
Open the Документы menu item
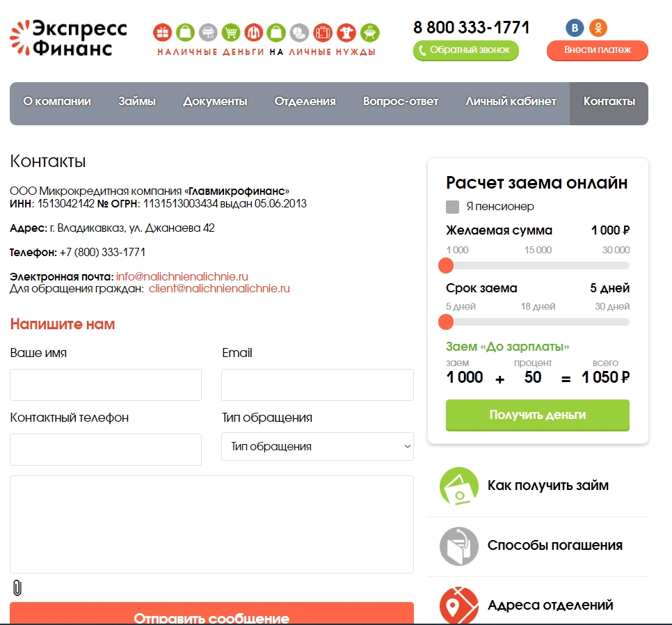215,101
